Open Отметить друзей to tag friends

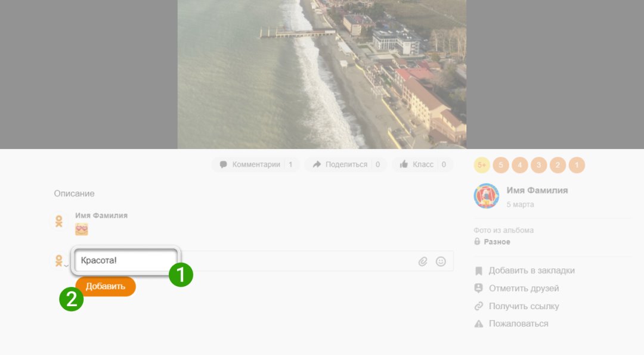coord(524,288)
